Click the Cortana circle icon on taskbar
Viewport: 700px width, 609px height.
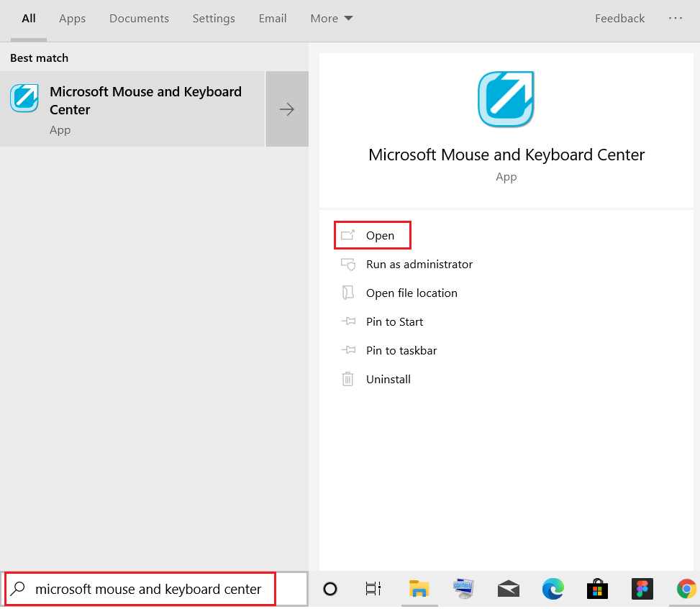click(330, 589)
